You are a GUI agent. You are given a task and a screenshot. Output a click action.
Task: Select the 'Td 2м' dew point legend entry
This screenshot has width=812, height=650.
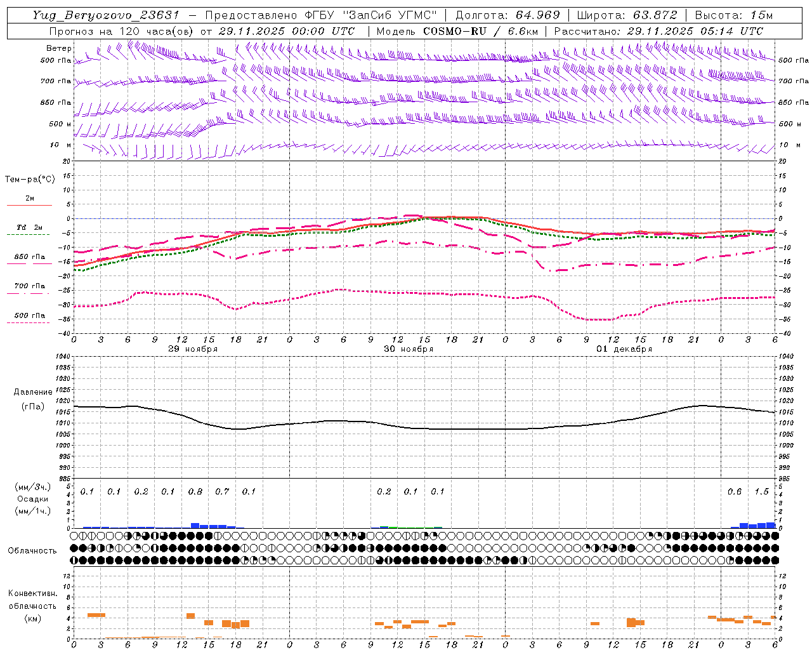pos(30,227)
